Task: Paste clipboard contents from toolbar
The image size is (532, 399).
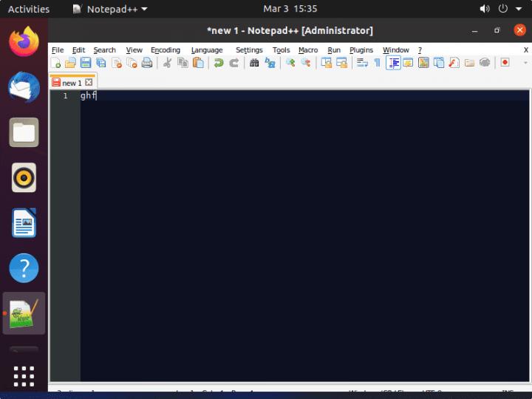Action: 198,63
